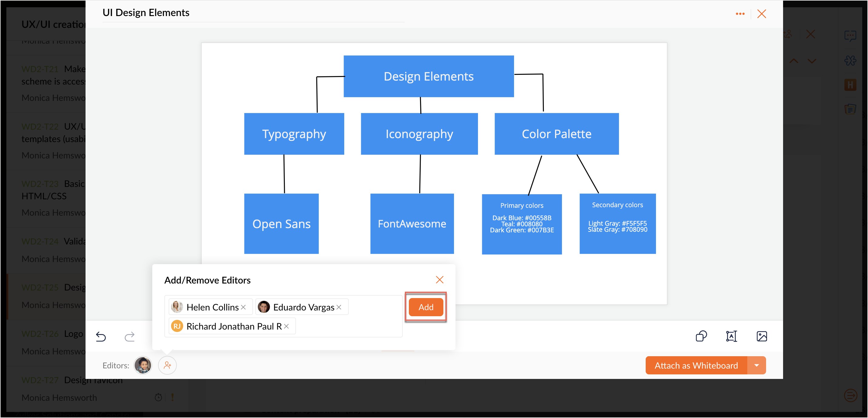868x418 pixels.
Task: Remove Helen Collins from editors
Action: (243, 307)
